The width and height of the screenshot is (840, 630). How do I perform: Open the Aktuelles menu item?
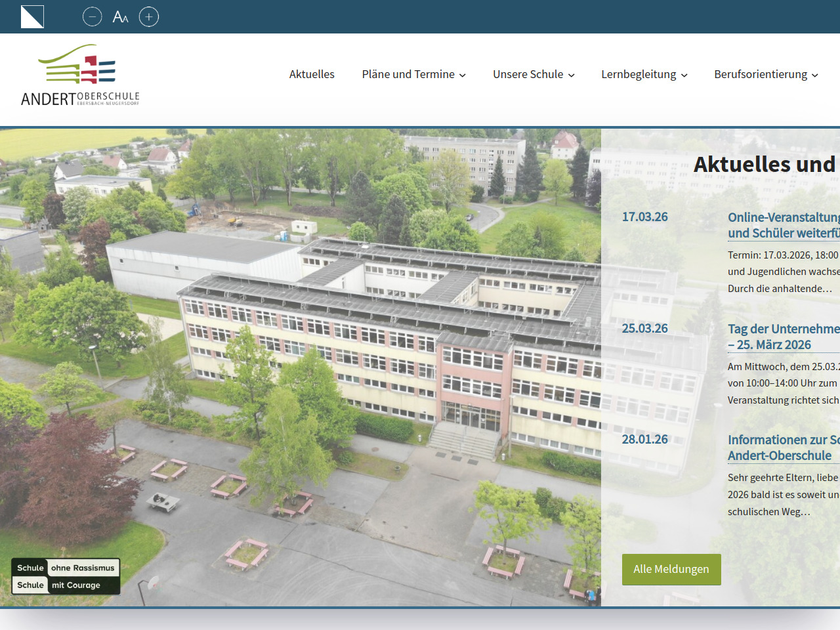pyautogui.click(x=312, y=74)
